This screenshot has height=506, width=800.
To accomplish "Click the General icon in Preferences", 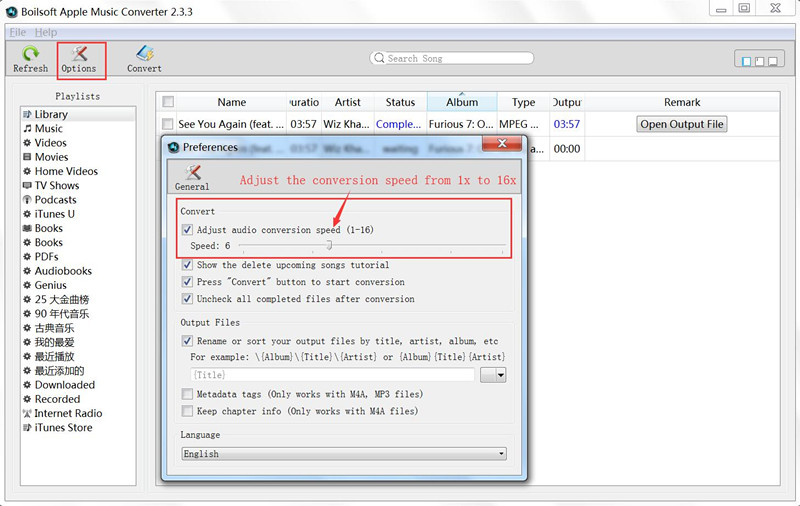I will (193, 172).
